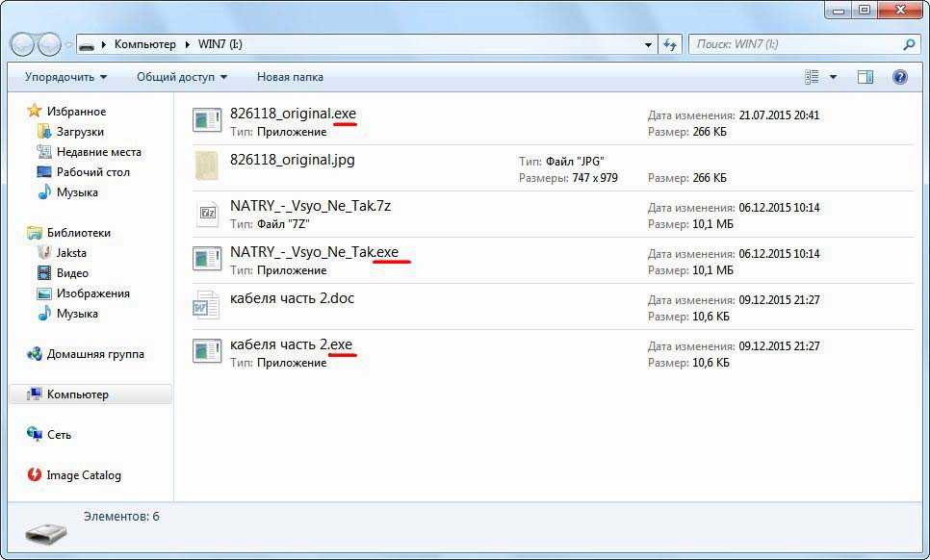Click the red Image Catalog icon
Image resolution: width=930 pixels, height=560 pixels.
pos(35,474)
